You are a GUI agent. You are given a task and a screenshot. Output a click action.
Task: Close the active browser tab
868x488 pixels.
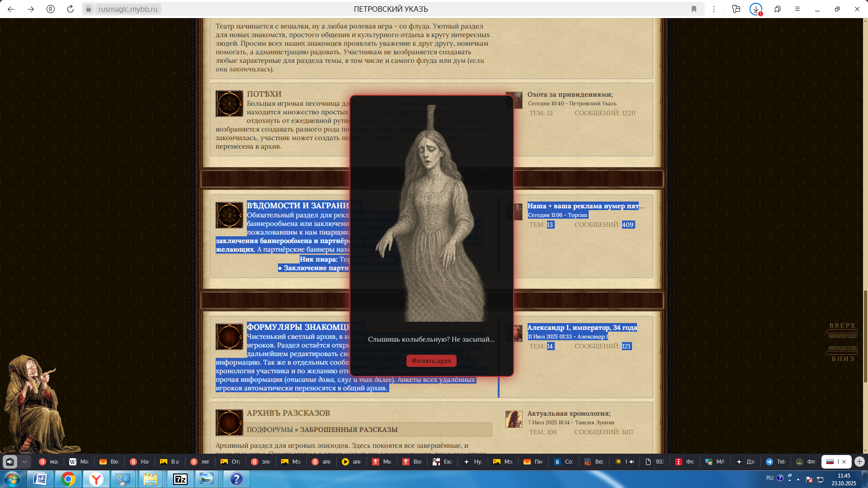pyautogui.click(x=844, y=462)
